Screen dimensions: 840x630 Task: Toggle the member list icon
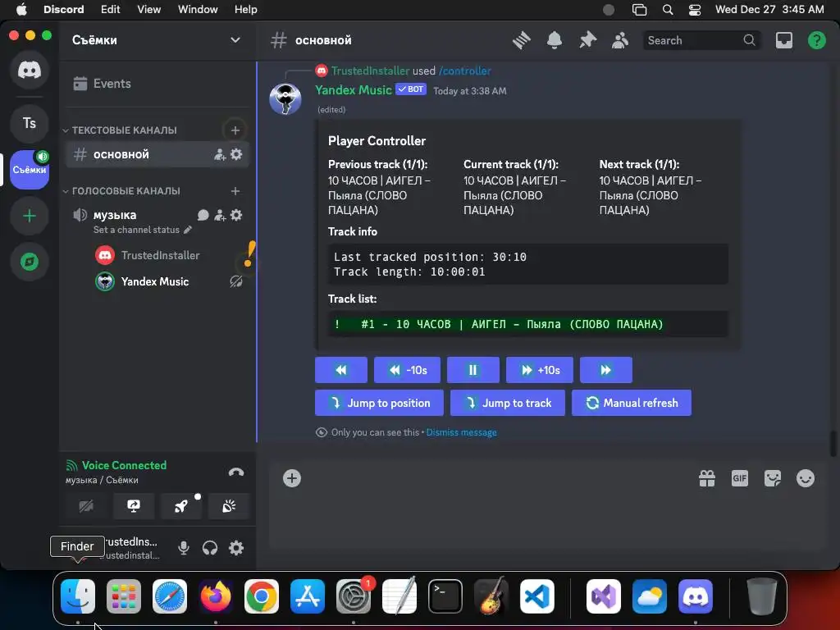tap(620, 40)
